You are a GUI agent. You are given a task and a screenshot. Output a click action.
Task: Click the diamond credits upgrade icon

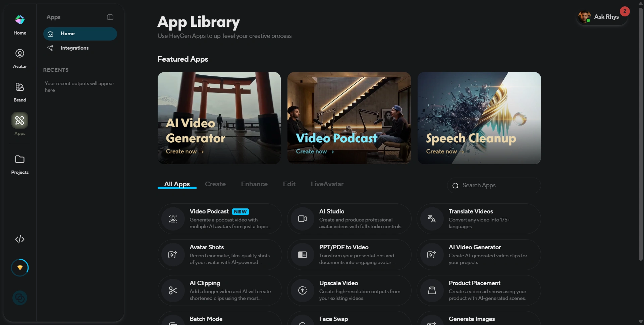20,268
